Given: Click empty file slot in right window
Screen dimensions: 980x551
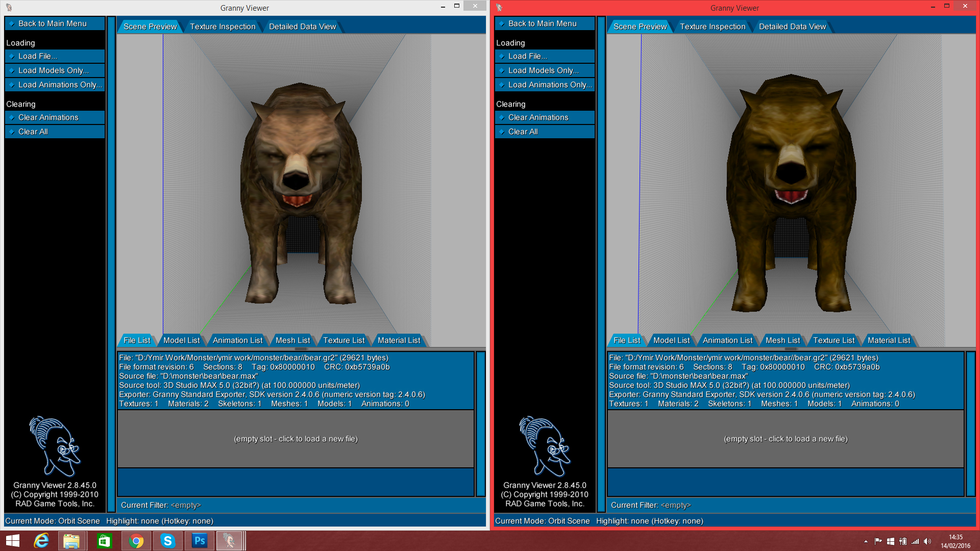Looking at the screenshot, I should [786, 439].
